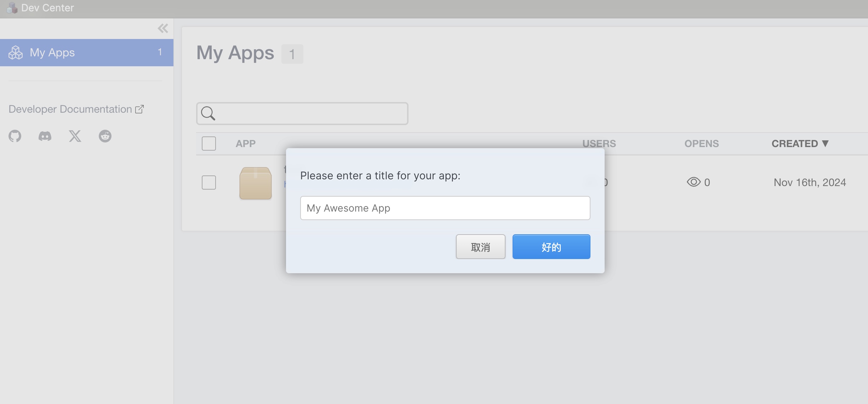Click the eye opens icon

[x=693, y=182]
